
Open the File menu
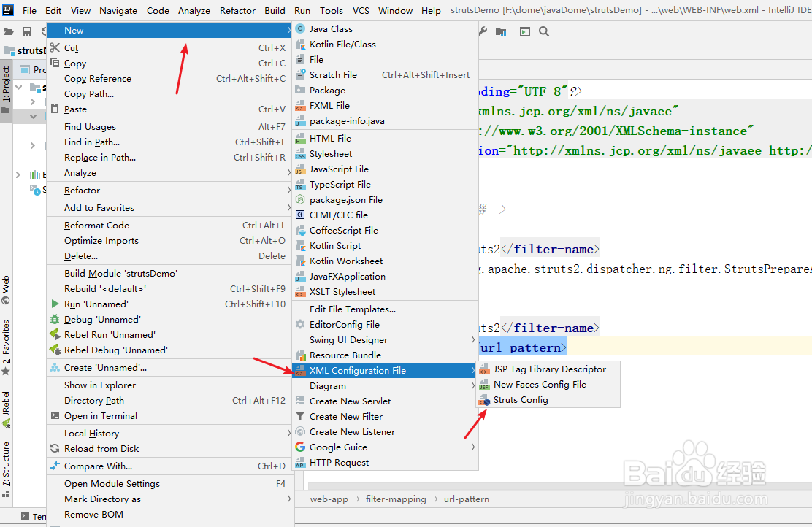tap(29, 10)
